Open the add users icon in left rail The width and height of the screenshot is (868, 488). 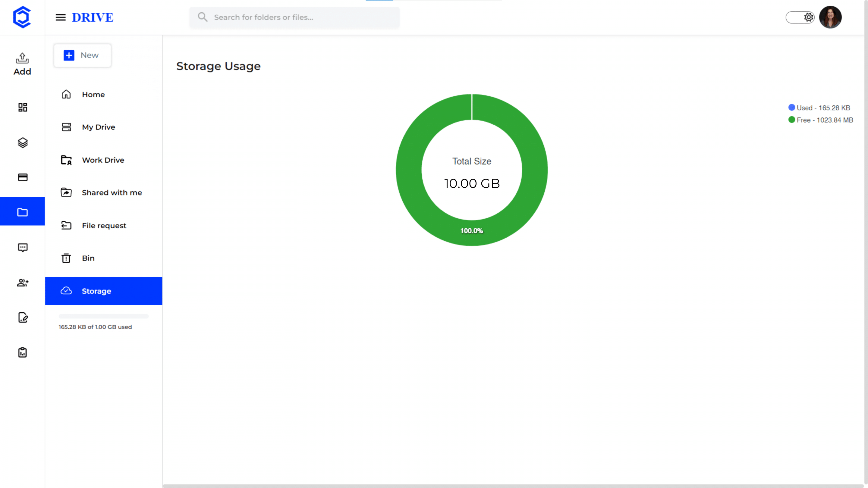23,283
